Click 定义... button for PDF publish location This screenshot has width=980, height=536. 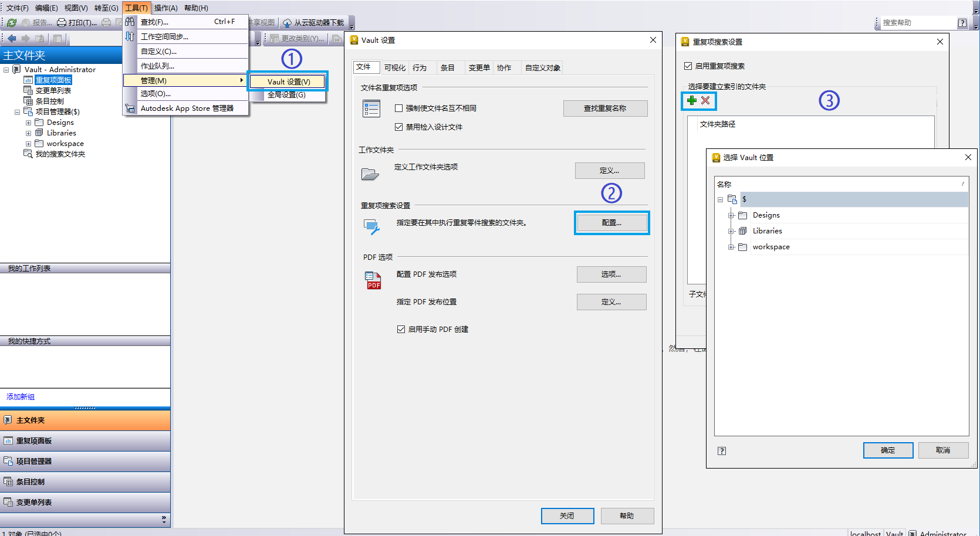pos(611,302)
